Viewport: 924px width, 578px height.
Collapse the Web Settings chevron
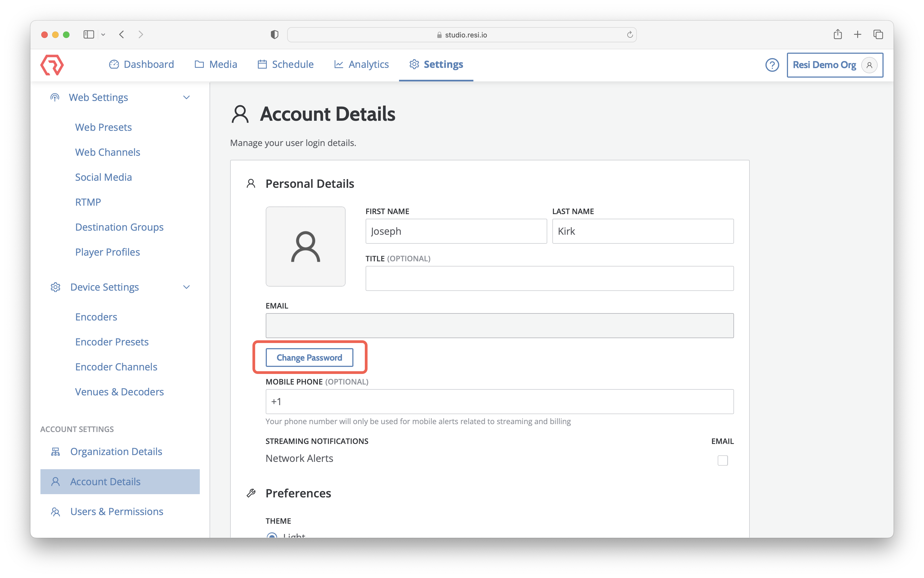tap(186, 97)
